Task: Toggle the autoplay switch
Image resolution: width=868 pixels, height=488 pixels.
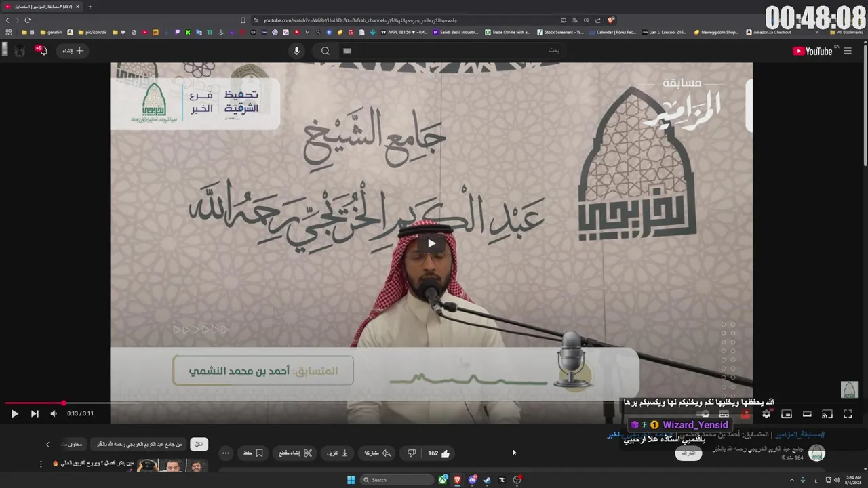Action: [x=704, y=413]
